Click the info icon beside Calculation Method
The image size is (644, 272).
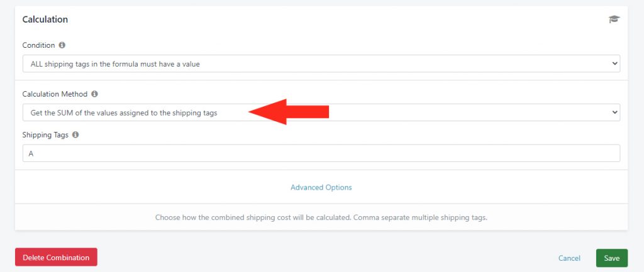[x=94, y=94]
